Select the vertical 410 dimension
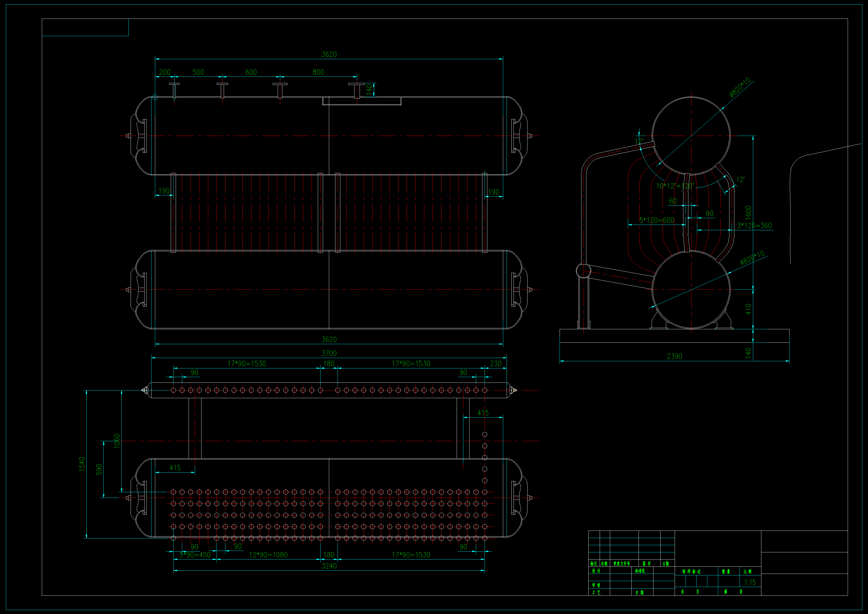 pos(748,309)
